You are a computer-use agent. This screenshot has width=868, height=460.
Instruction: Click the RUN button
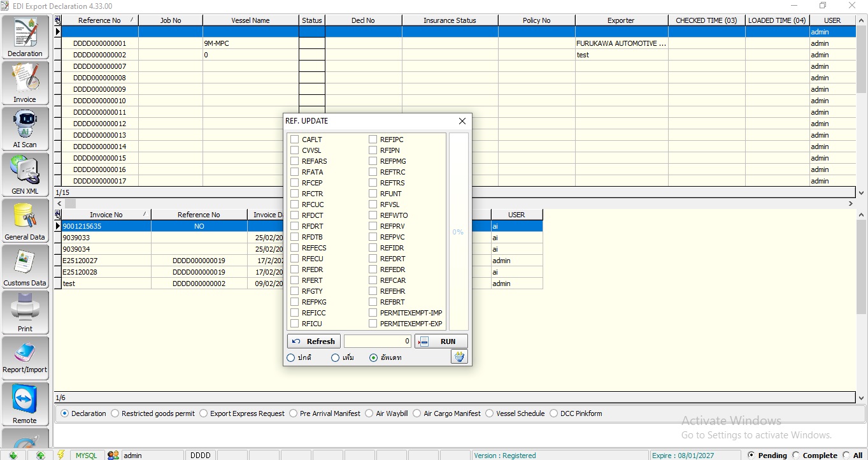click(441, 341)
